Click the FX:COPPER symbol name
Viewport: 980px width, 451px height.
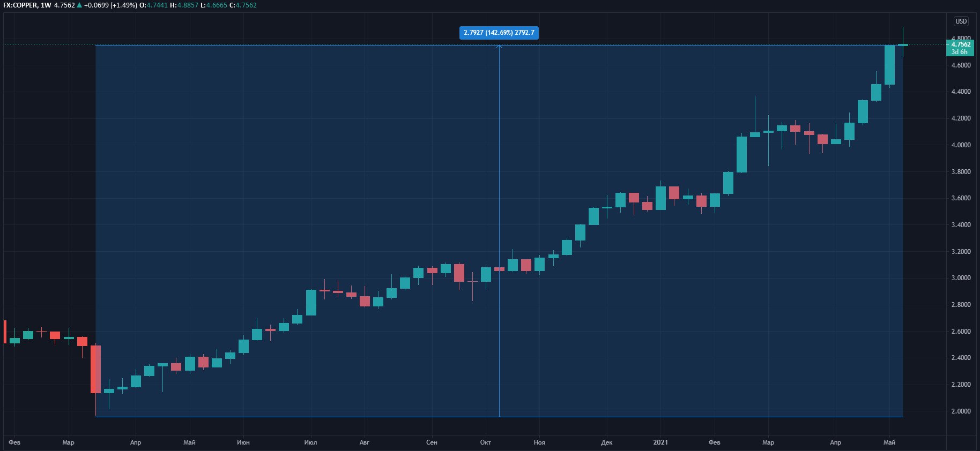point(20,5)
